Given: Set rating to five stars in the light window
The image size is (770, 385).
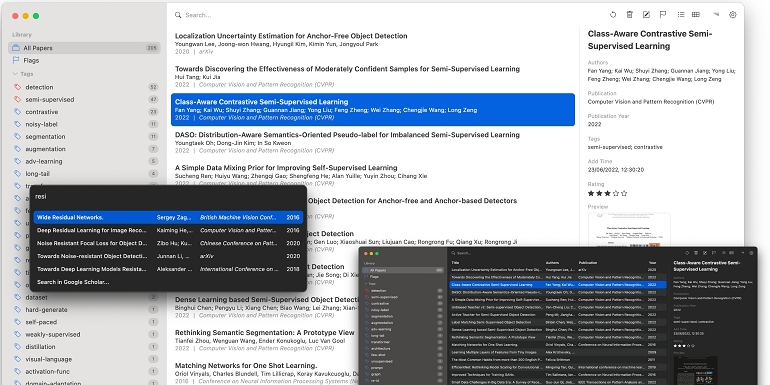Looking at the screenshot, I should coord(624,193).
